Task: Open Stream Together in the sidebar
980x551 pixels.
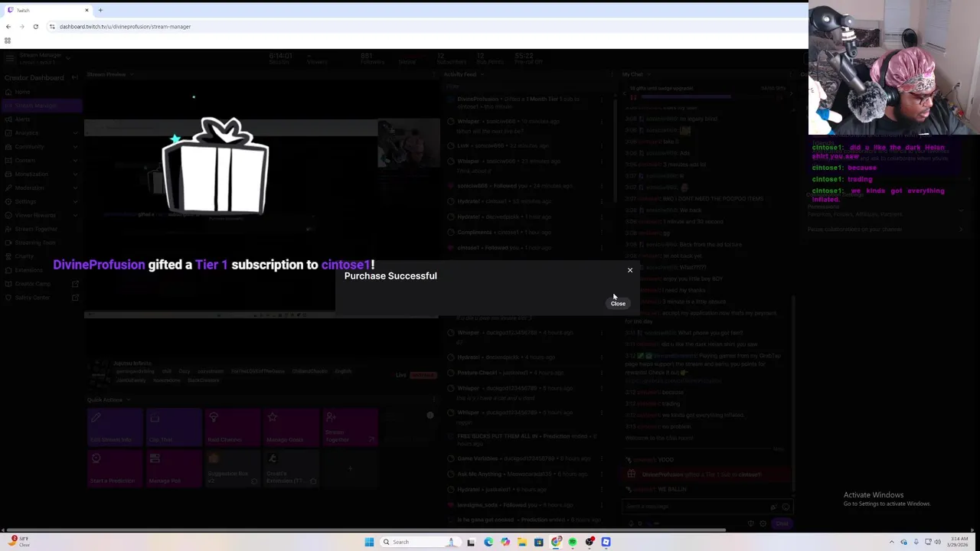Action: (x=42, y=229)
